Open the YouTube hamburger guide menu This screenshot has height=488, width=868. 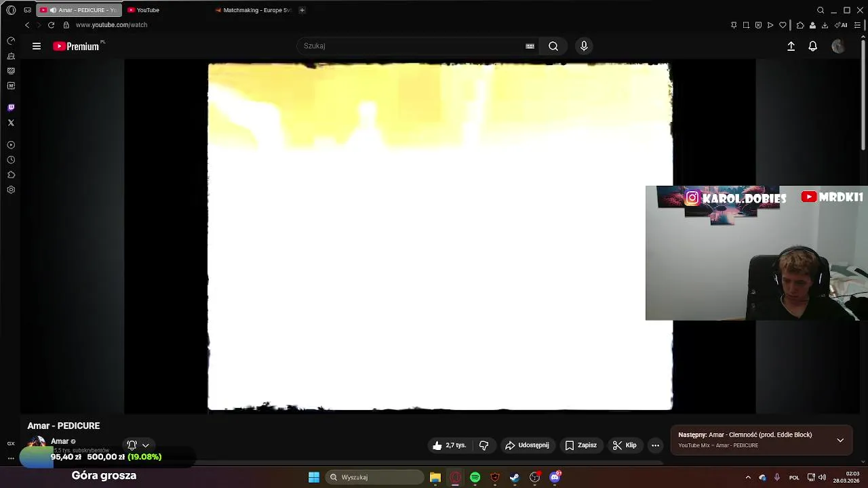tap(37, 46)
